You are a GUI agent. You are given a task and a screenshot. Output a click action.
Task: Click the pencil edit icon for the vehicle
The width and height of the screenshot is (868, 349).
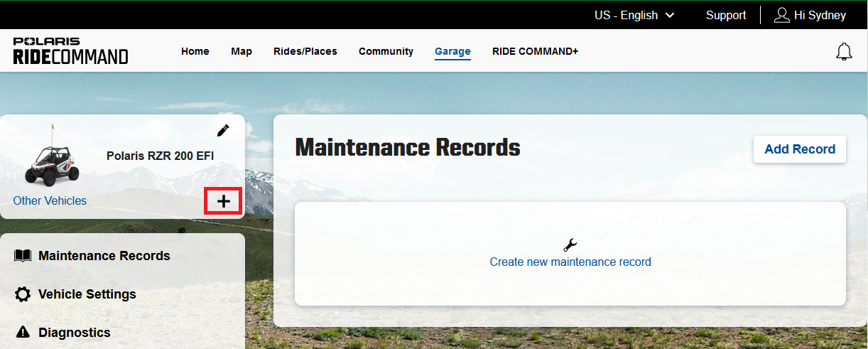tap(223, 130)
